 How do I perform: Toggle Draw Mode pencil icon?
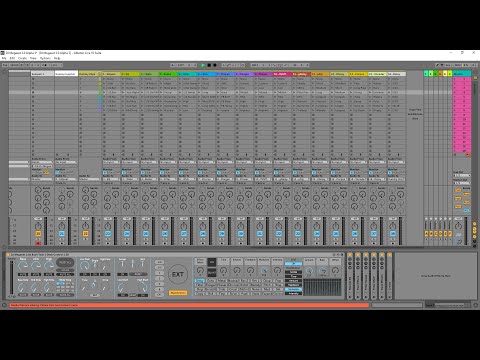tap(437, 65)
